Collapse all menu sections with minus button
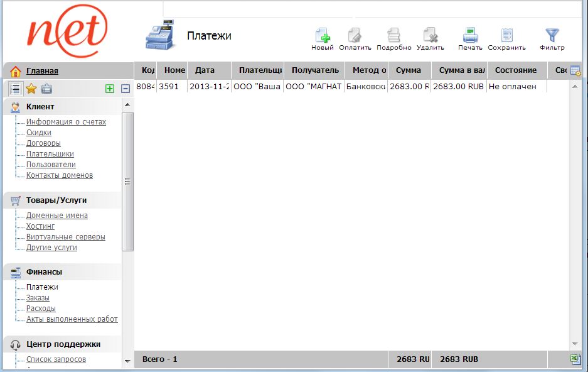Viewport: 588px width, 372px height. (125, 89)
